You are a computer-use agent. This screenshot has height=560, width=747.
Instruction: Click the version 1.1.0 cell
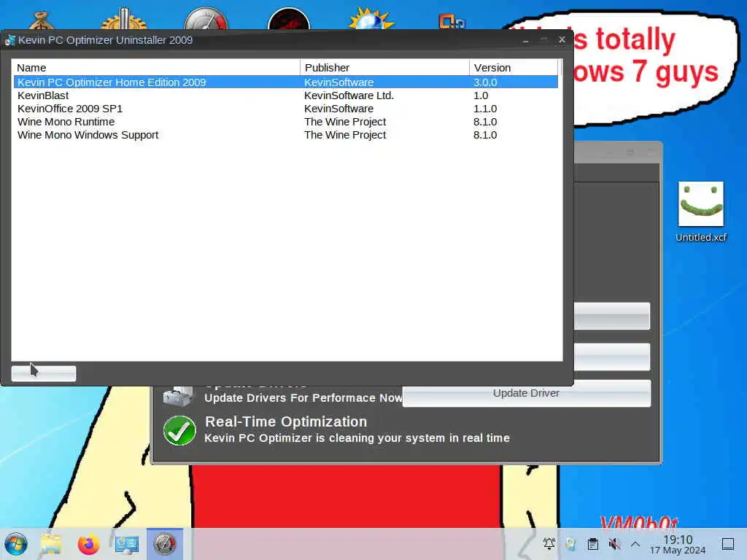coord(485,109)
